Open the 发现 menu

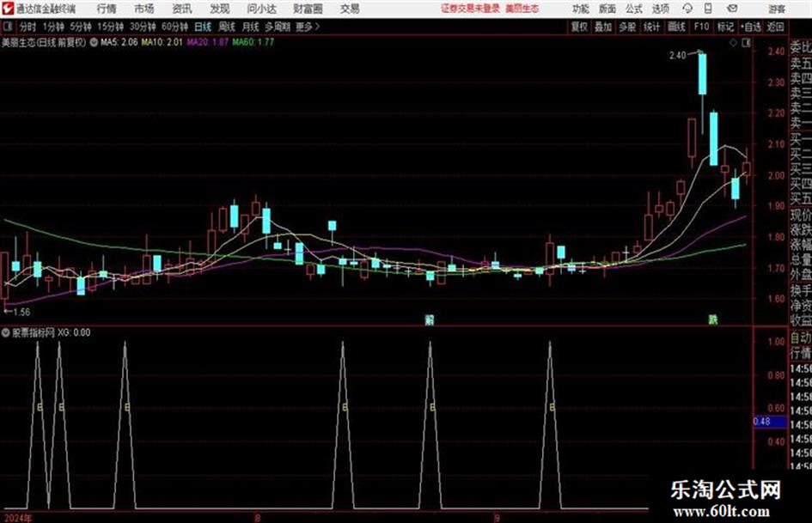click(x=220, y=9)
